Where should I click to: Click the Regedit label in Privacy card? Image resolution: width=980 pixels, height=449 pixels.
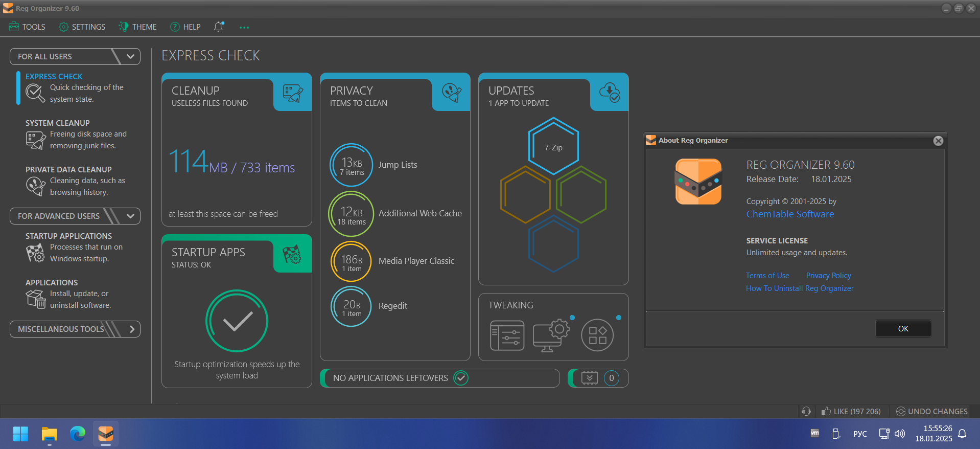(392, 306)
